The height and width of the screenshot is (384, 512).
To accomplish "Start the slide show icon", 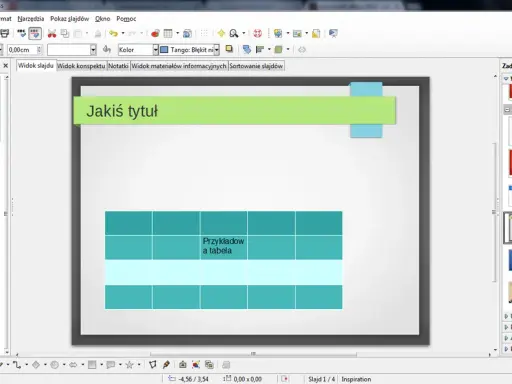I will (333, 33).
